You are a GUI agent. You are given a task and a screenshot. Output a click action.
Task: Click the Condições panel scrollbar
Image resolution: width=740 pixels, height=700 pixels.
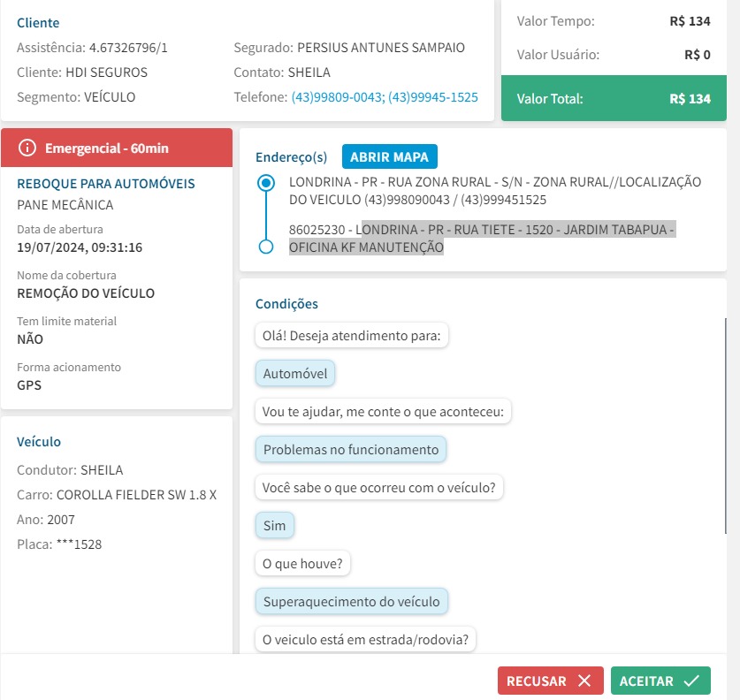pos(725,426)
